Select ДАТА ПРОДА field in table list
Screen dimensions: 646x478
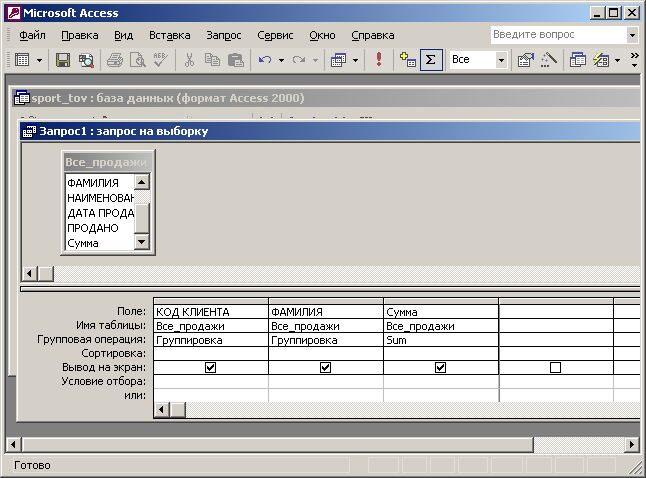tap(100, 213)
